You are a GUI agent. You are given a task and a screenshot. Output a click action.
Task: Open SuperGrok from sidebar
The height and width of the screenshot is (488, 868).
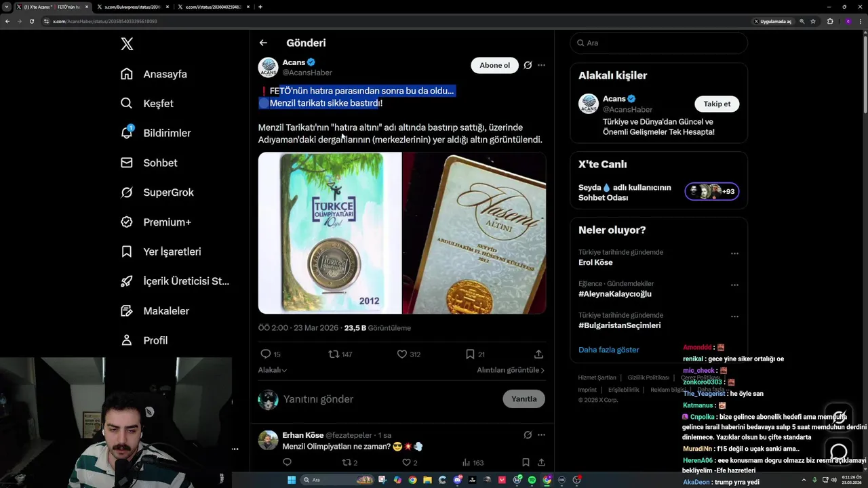point(157,192)
